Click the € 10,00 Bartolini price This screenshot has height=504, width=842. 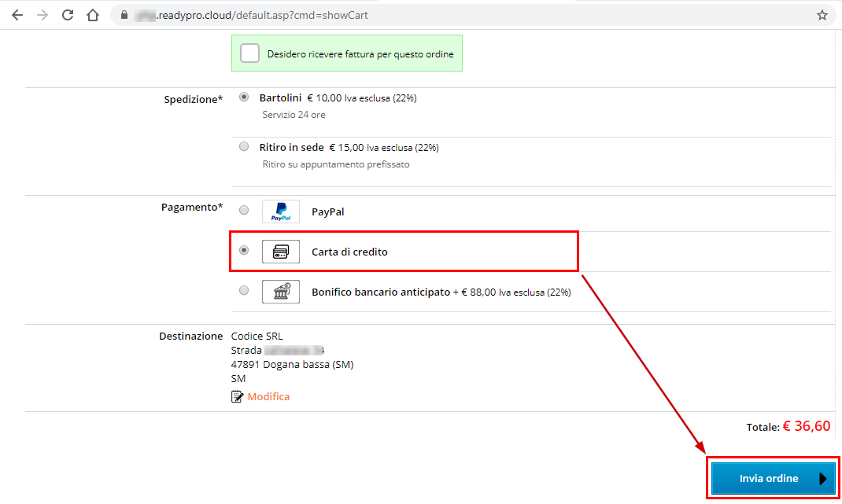pyautogui.click(x=324, y=98)
